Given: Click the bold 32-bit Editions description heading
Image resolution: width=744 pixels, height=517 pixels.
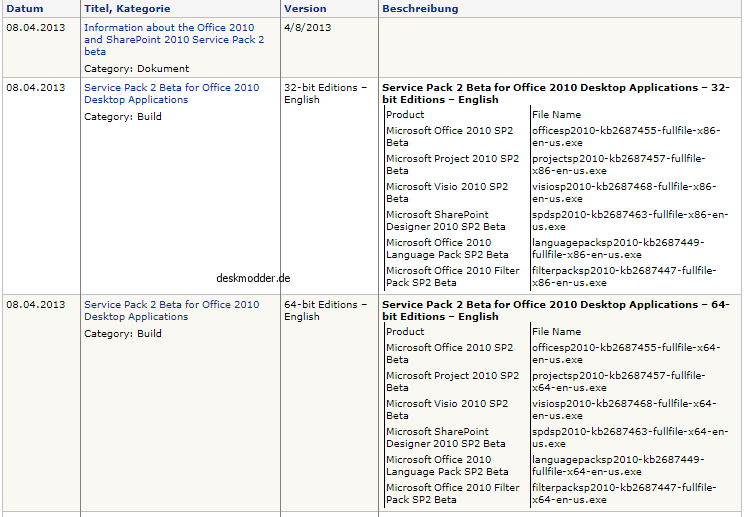Looking at the screenshot, I should pos(556,93).
